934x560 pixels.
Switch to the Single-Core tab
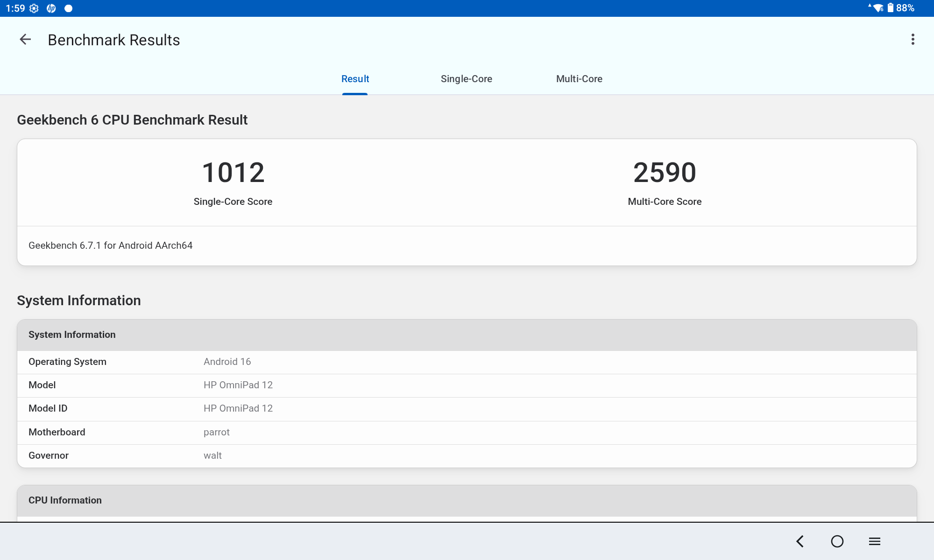pos(467,79)
